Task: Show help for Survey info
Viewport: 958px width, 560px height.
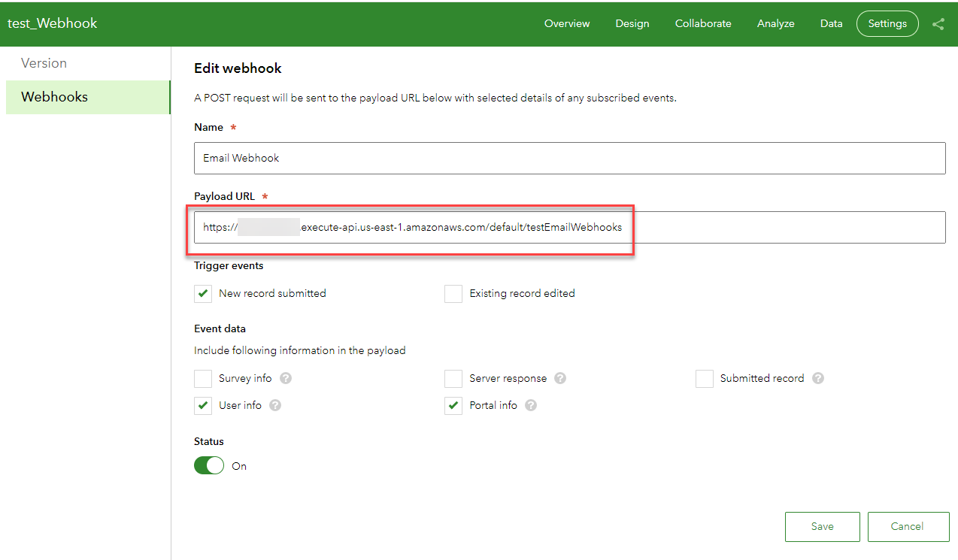Action: pos(286,378)
